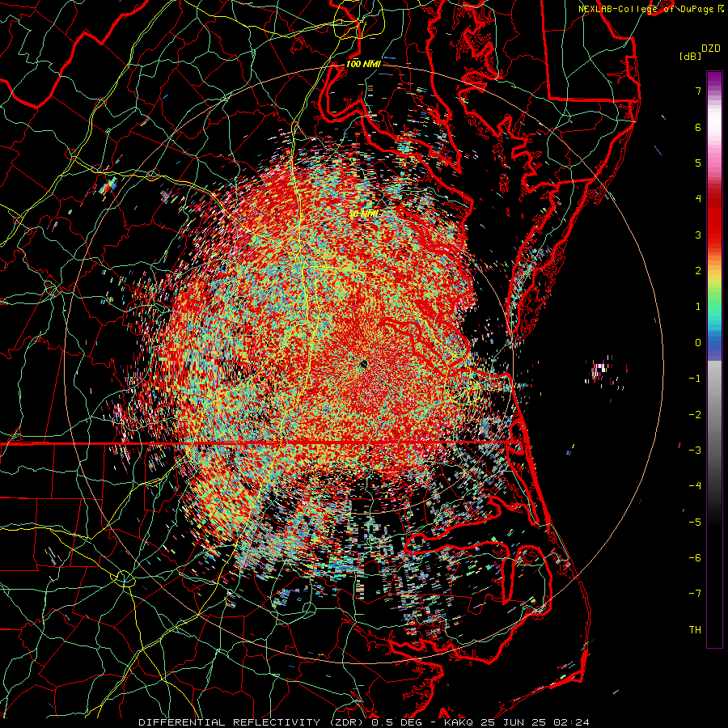728x728 pixels.
Task: Click the 5 value on the color scale
Action: 698,163
